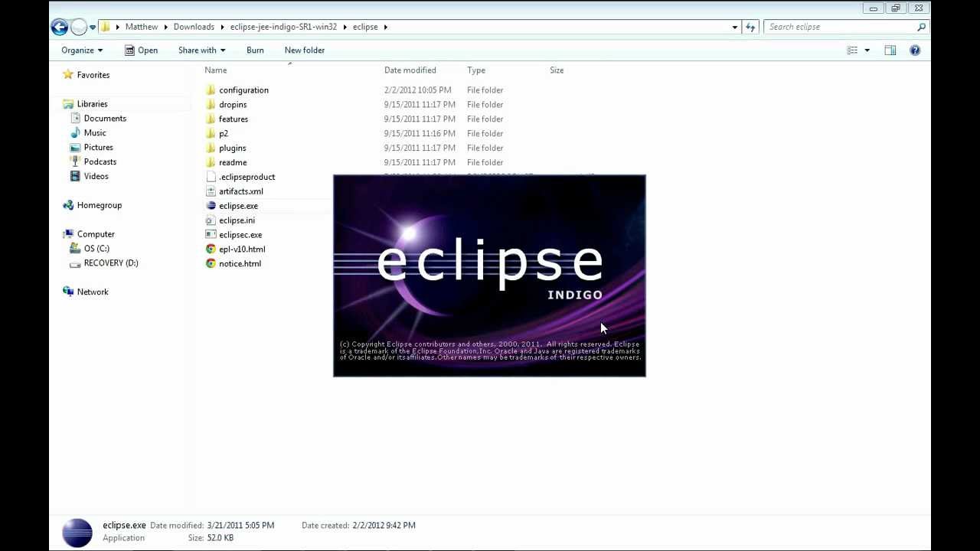Open the address bar history dropdown
The width and height of the screenshot is (980, 551).
coord(734,27)
